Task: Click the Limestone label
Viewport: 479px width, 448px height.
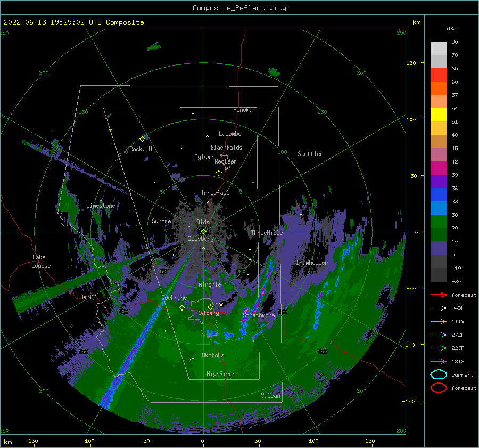Action: tap(101, 206)
